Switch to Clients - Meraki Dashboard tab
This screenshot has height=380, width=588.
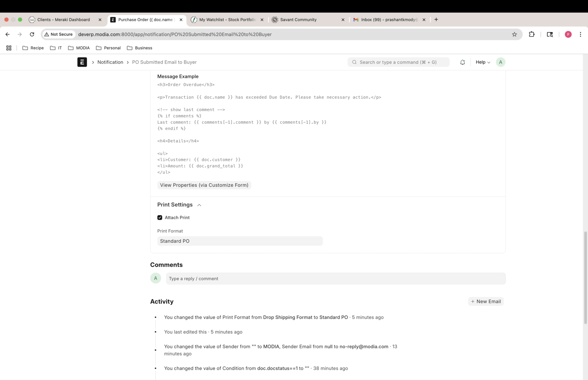point(63,20)
